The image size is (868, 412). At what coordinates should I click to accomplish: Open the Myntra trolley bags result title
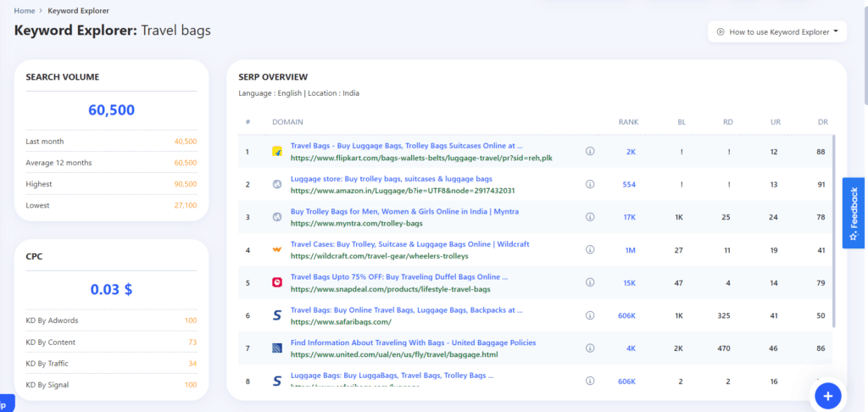coord(404,211)
